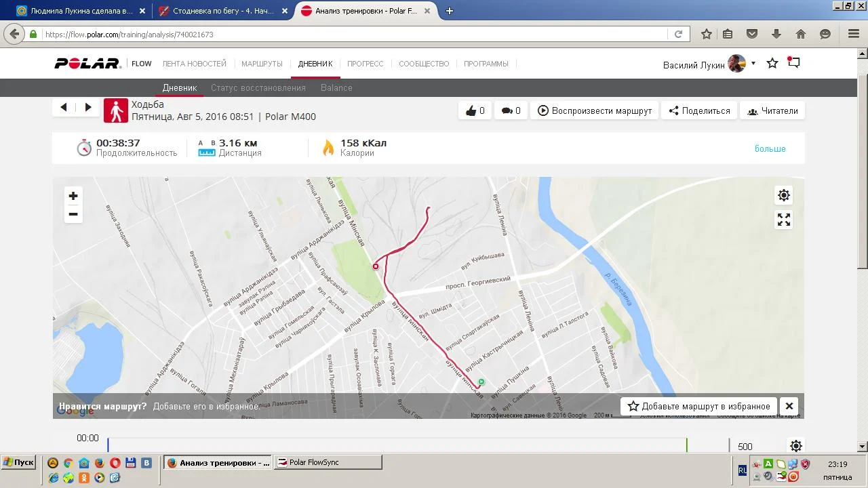The height and width of the screenshot is (488, 868).
Task: Open the comments bubble showing 0
Action: [x=511, y=110]
